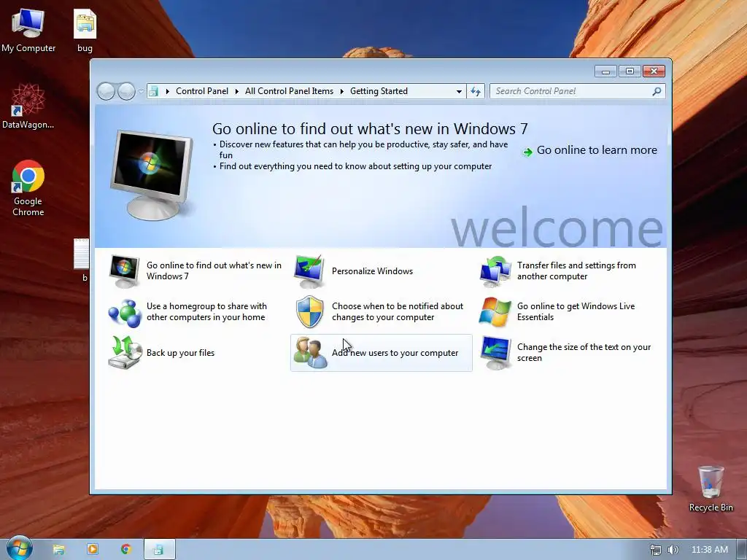Go back with the back arrow button
This screenshot has width=747, height=560.
[x=106, y=91]
